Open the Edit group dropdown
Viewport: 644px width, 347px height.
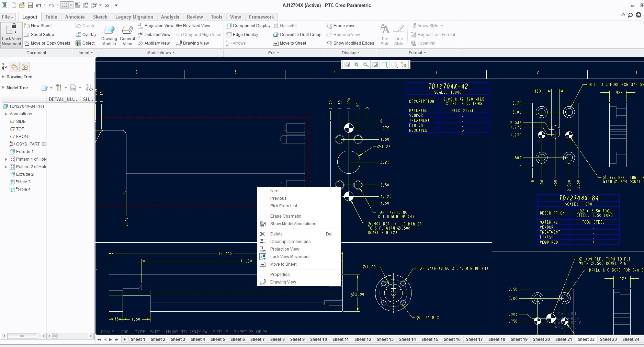tap(274, 53)
